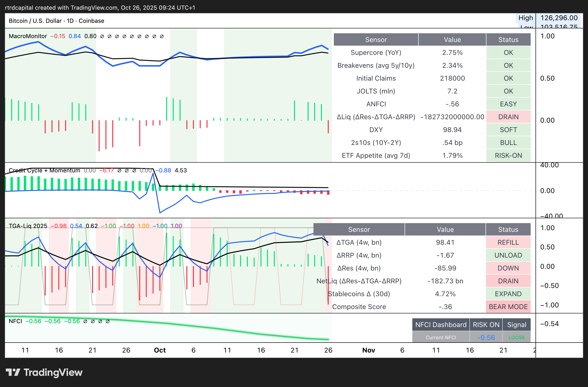
Task: Click the LOOSE signal value
Action: click(x=516, y=337)
